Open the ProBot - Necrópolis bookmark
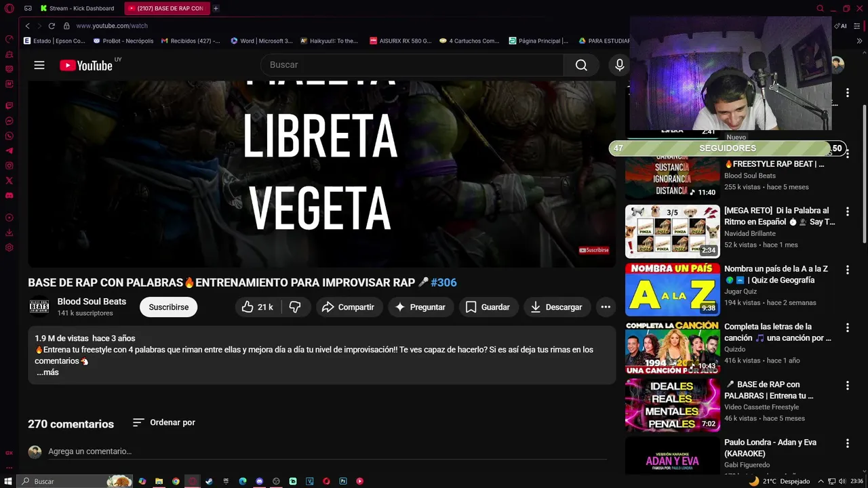The height and width of the screenshot is (488, 868). pyautogui.click(x=123, y=41)
